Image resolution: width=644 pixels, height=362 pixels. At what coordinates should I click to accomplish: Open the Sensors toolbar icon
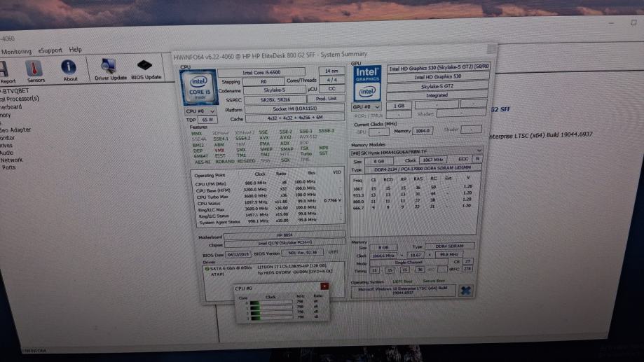(x=34, y=71)
